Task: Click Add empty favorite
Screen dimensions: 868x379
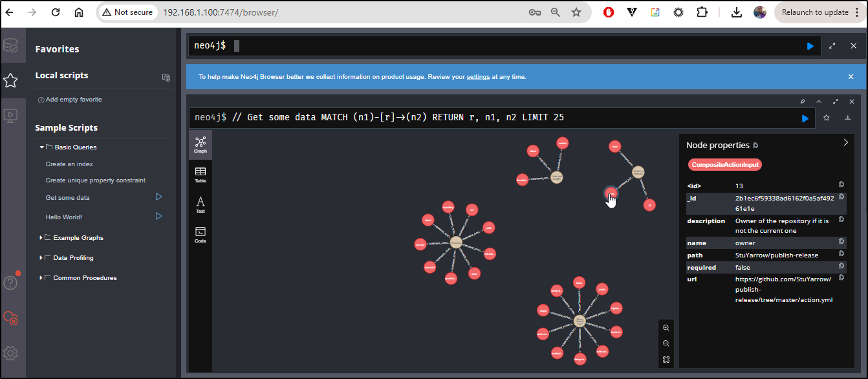Action: tap(70, 100)
